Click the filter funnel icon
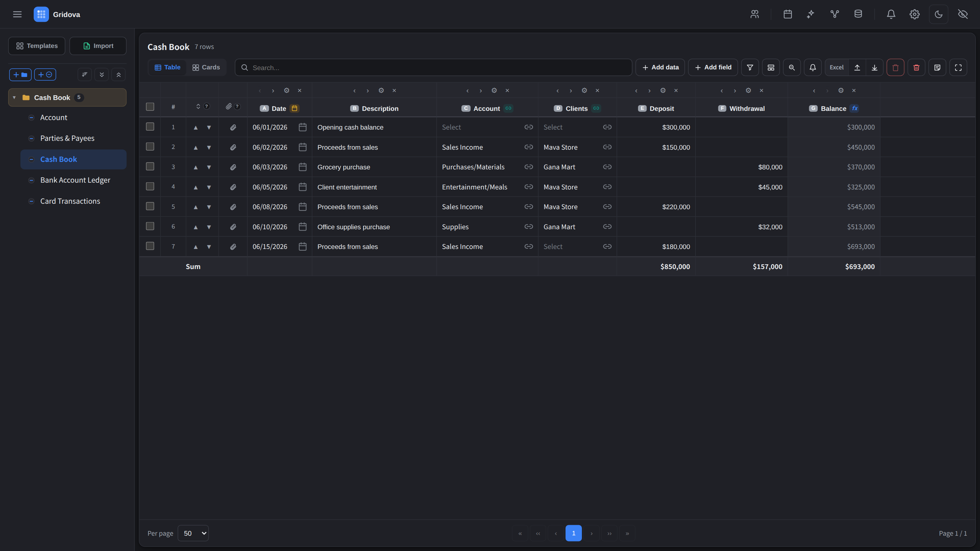Viewport: 980px width, 551px height. (x=750, y=67)
